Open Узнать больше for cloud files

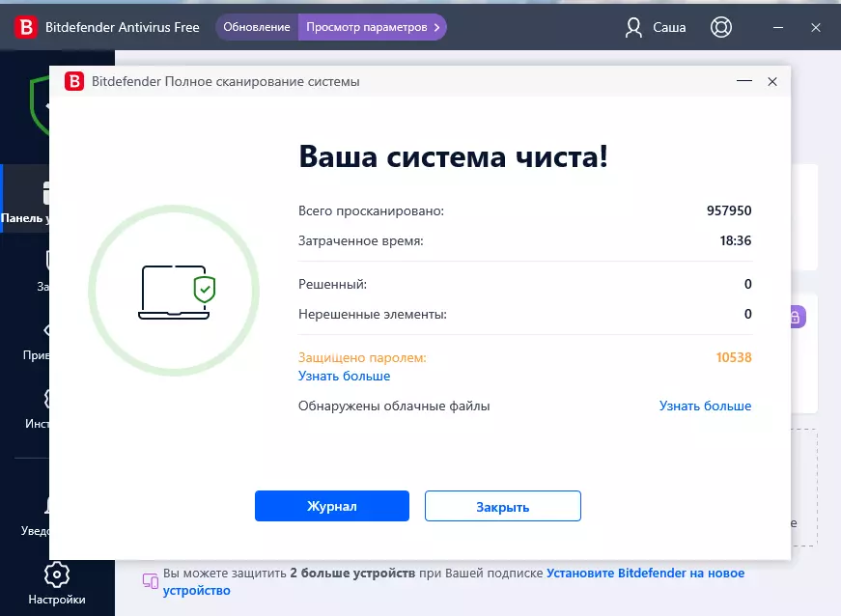pos(705,406)
